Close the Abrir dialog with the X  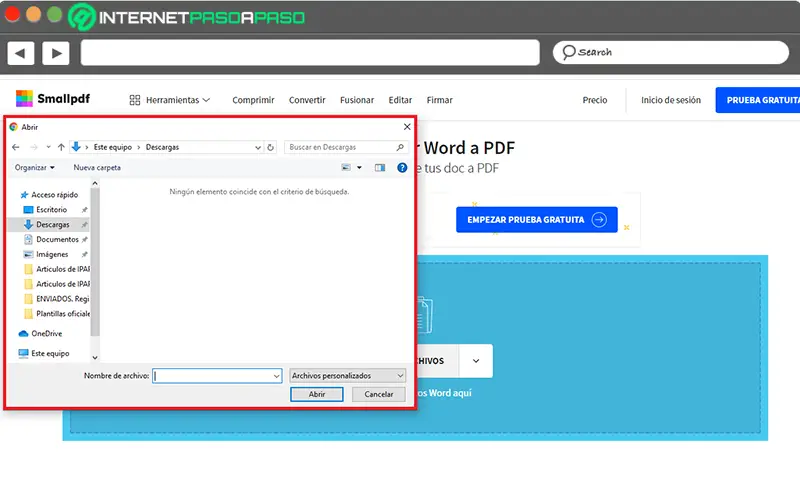click(407, 127)
